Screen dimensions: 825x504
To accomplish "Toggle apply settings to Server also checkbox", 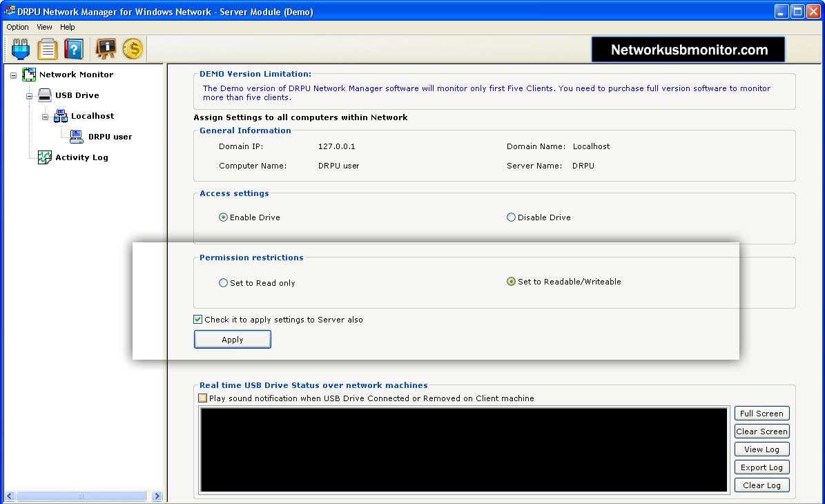I will coord(198,320).
